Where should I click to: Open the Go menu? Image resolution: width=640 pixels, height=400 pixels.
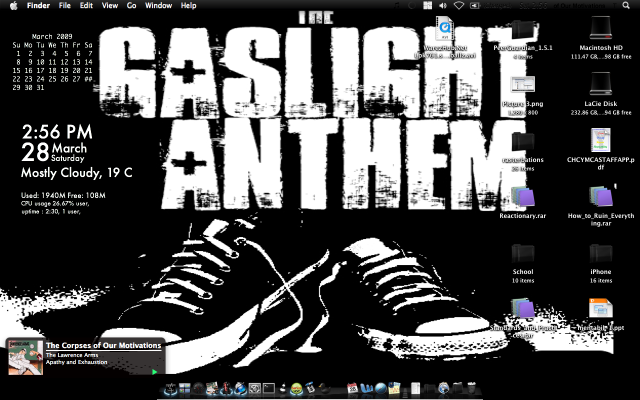(x=131, y=6)
